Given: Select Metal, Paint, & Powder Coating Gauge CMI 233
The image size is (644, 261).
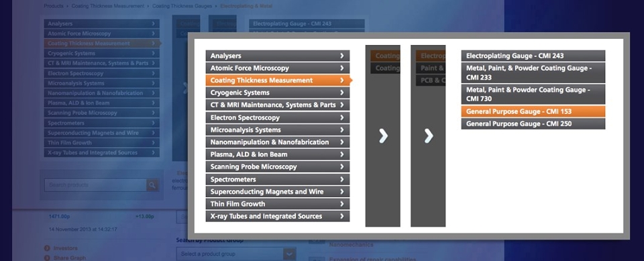Looking at the screenshot, I should coord(533,72).
